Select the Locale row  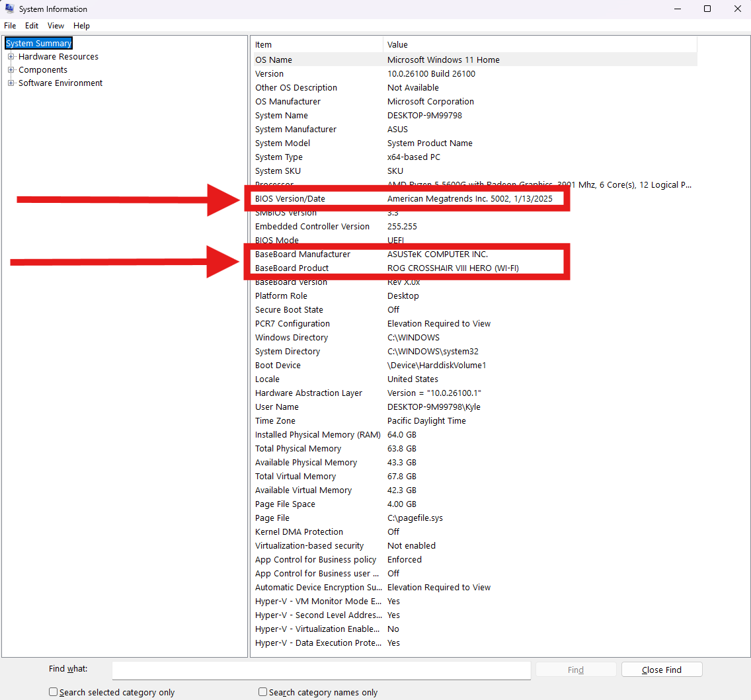[x=475, y=379]
